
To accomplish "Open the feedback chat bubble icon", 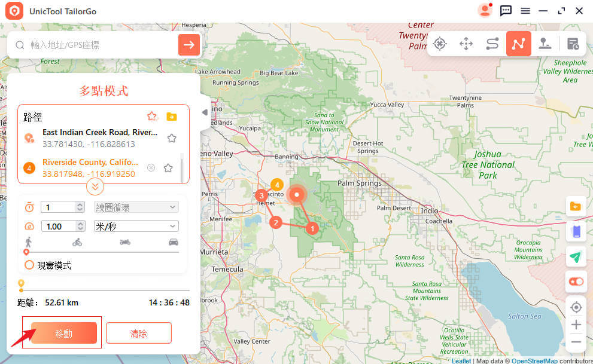I will pyautogui.click(x=506, y=11).
